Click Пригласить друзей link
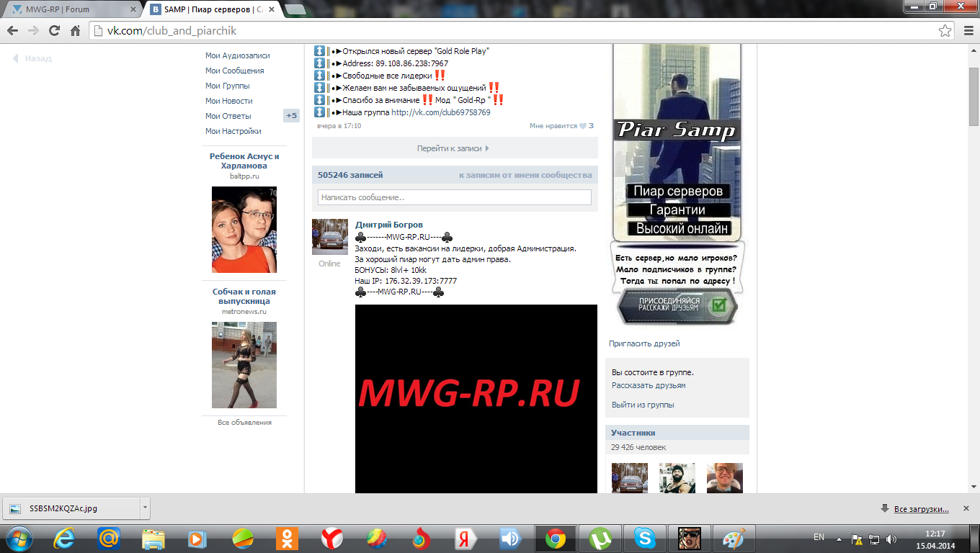 (644, 343)
